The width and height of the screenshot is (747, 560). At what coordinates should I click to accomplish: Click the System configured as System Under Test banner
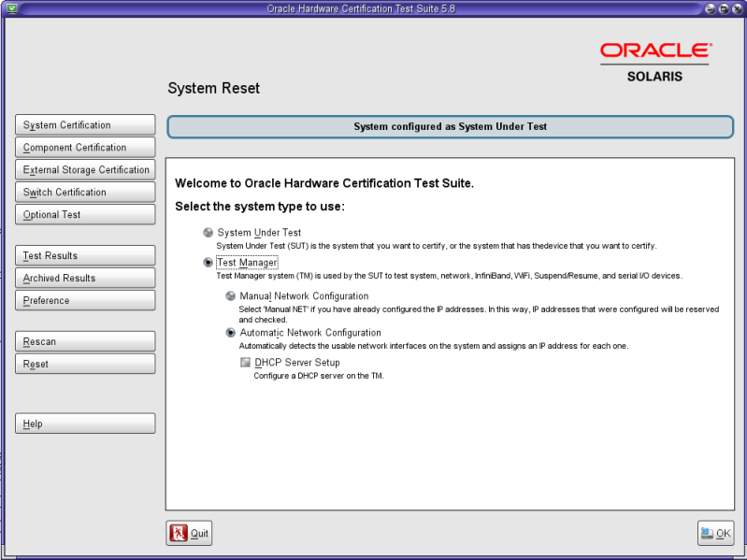(451, 126)
